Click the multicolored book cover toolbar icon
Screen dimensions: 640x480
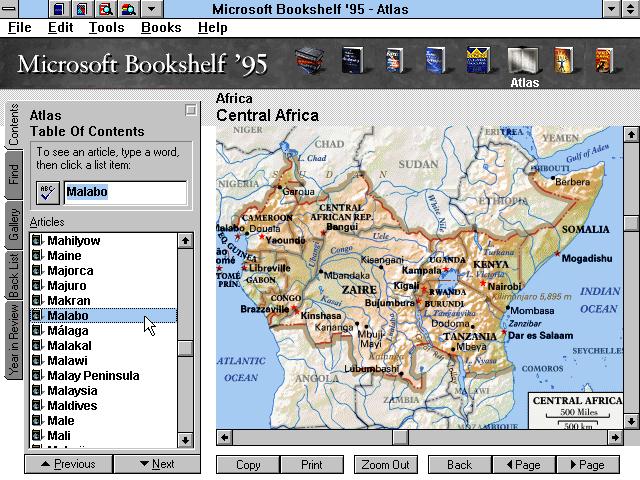82,9
